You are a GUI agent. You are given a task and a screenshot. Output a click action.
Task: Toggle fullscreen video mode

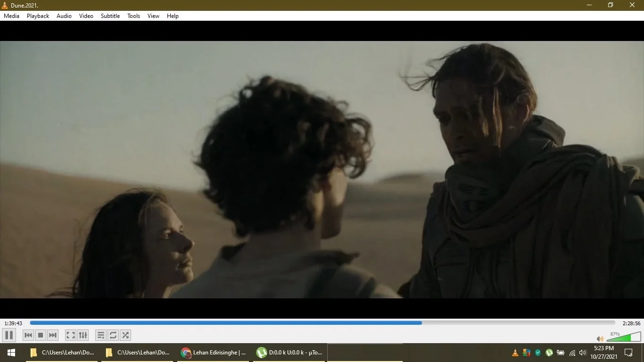point(71,335)
